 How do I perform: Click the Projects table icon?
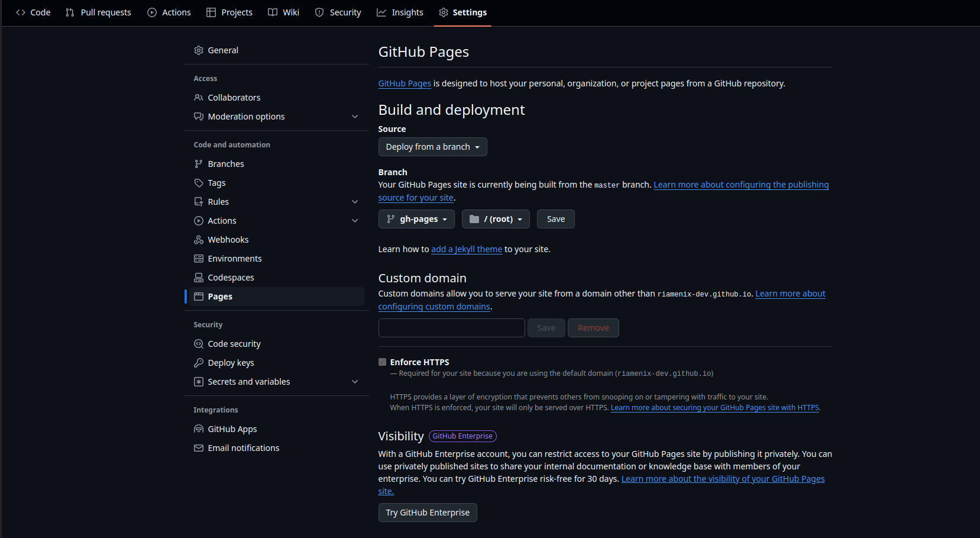click(x=211, y=12)
